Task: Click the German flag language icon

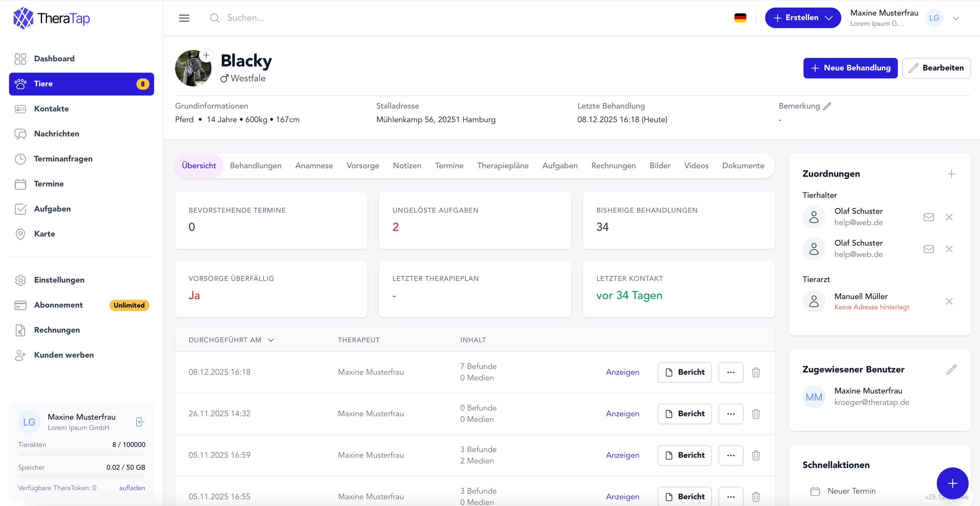Action: point(741,17)
